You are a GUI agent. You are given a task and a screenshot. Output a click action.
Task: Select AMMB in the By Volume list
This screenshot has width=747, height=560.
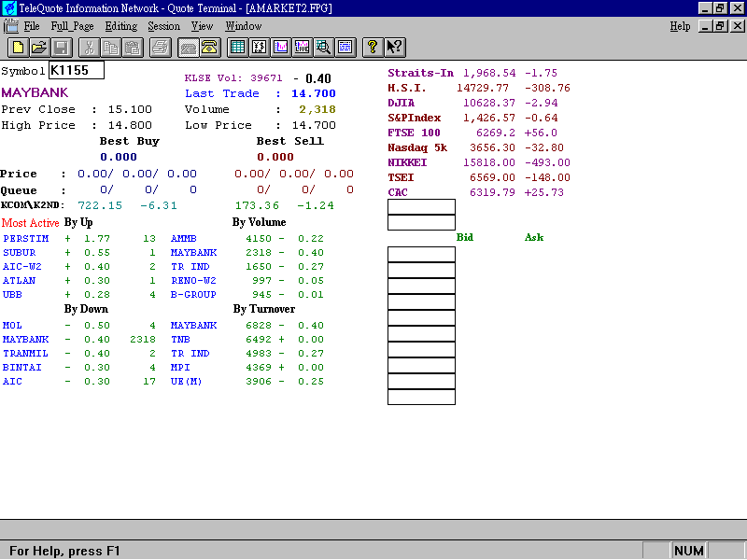(183, 238)
